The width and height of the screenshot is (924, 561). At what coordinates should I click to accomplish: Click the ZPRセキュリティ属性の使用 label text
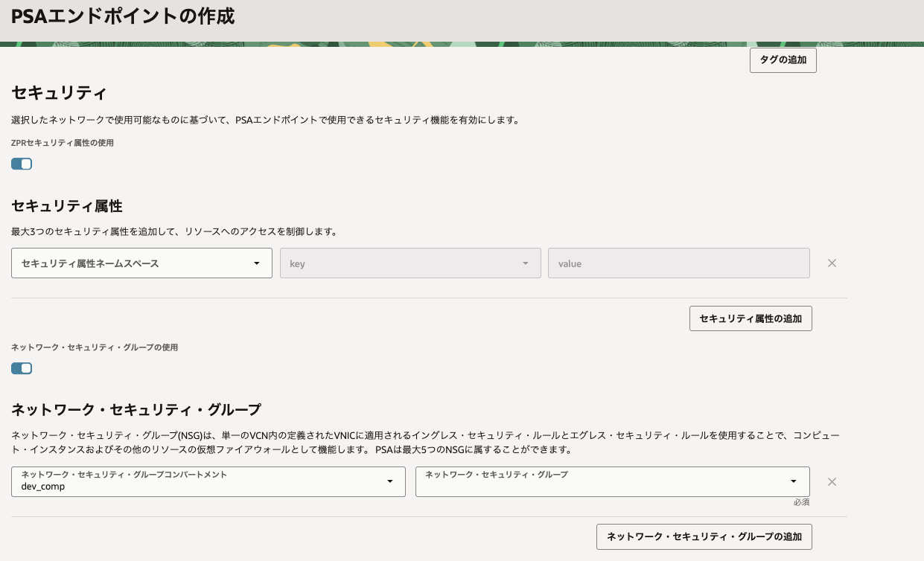(63, 142)
